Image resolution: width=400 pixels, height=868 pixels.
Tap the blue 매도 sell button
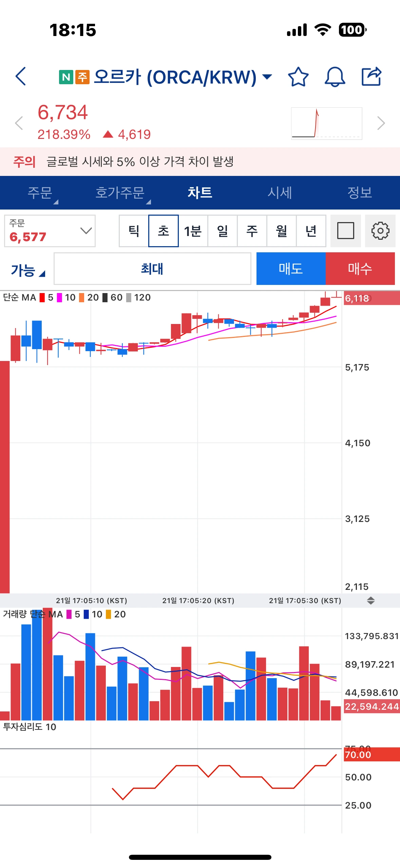[x=291, y=269]
